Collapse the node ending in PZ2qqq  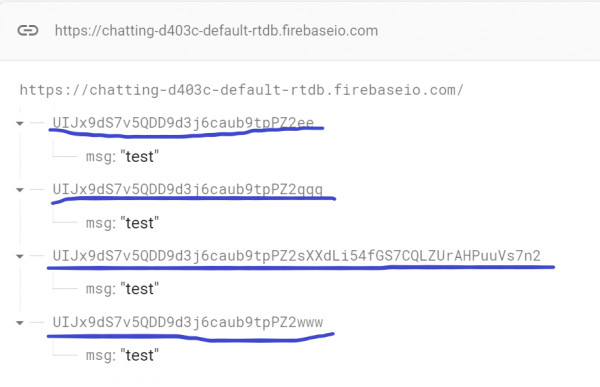coord(20,189)
